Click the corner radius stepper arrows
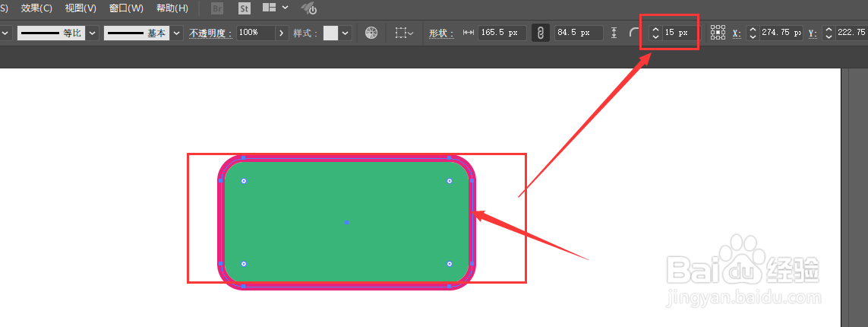 655,33
